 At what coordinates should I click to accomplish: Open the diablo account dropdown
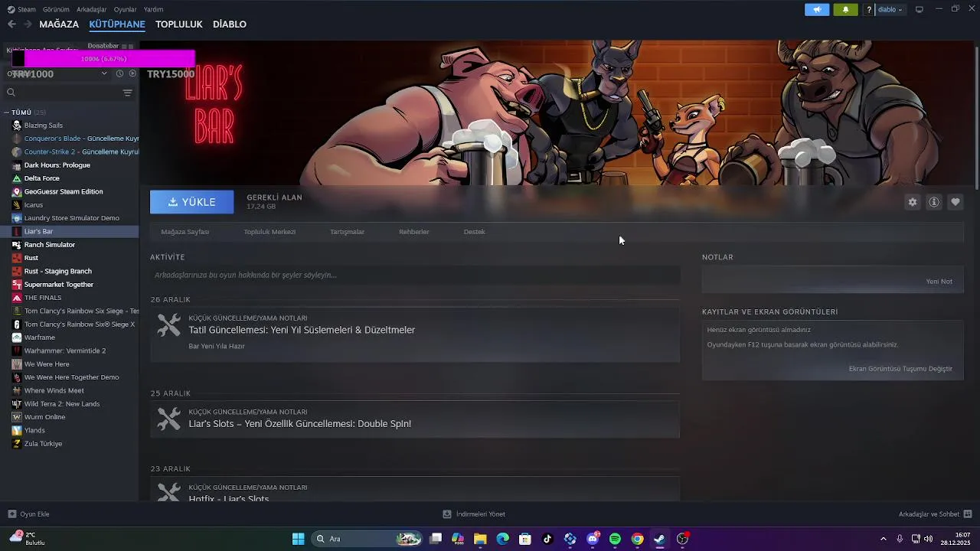click(890, 10)
